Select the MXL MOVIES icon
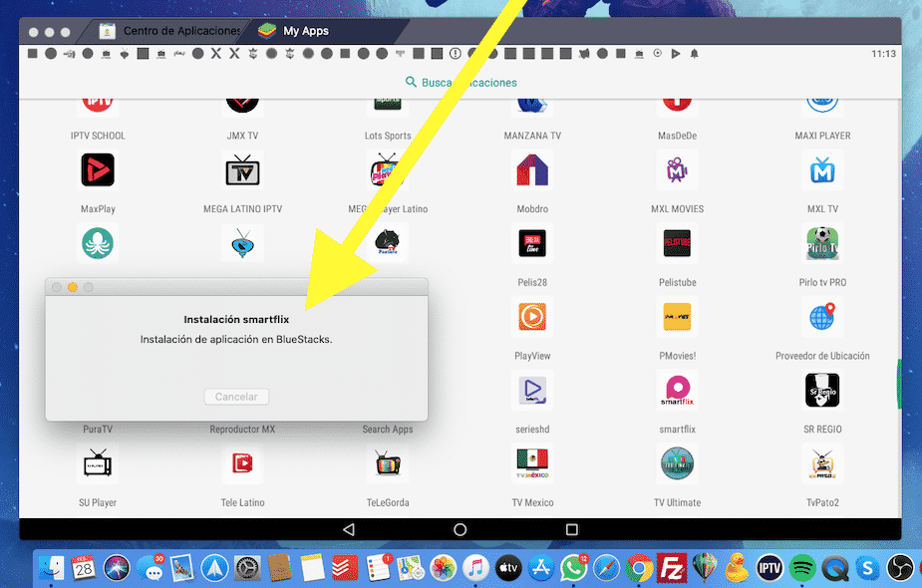 click(x=677, y=170)
